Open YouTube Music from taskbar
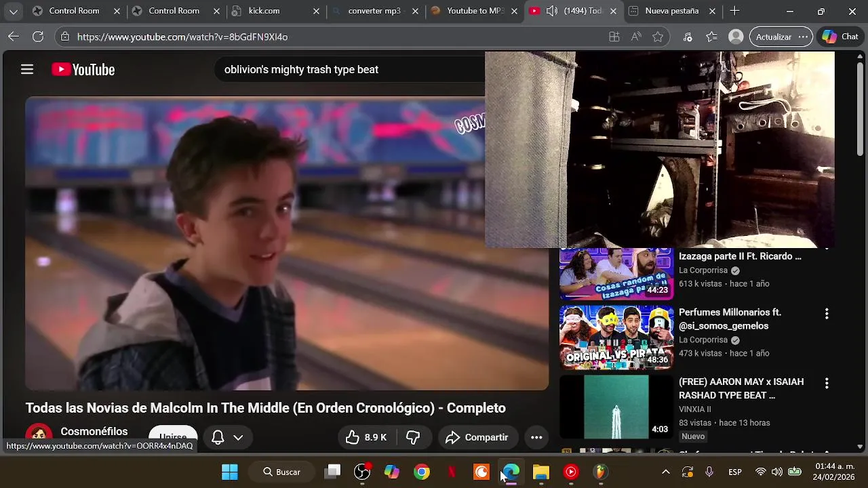The image size is (868, 488). tap(571, 472)
